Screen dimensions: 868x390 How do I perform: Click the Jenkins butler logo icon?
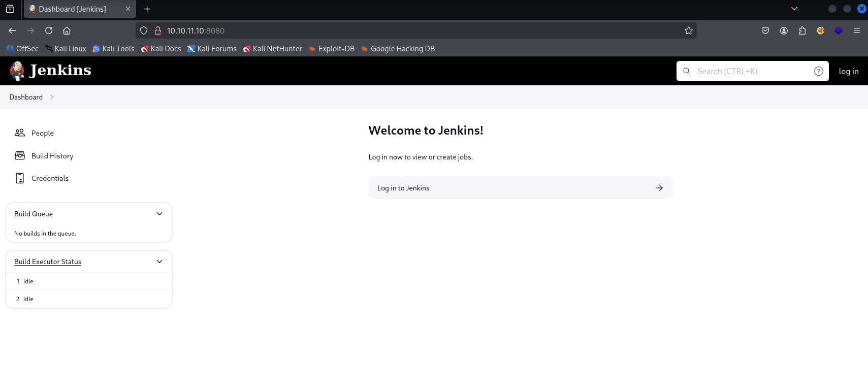(17, 71)
